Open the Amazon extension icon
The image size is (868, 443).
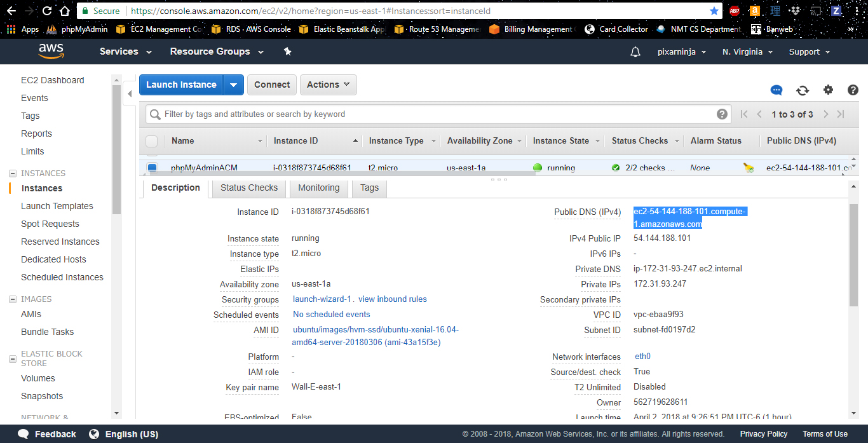pyautogui.click(x=754, y=11)
